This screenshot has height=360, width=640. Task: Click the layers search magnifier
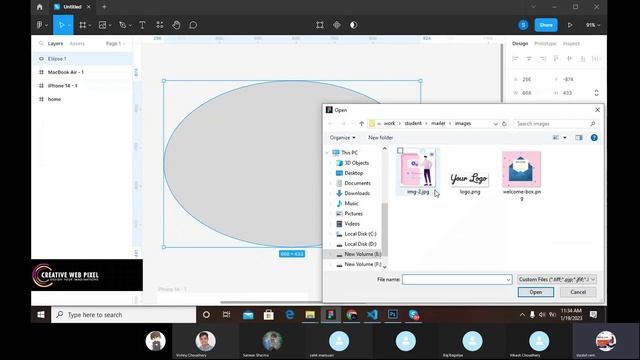pos(41,43)
